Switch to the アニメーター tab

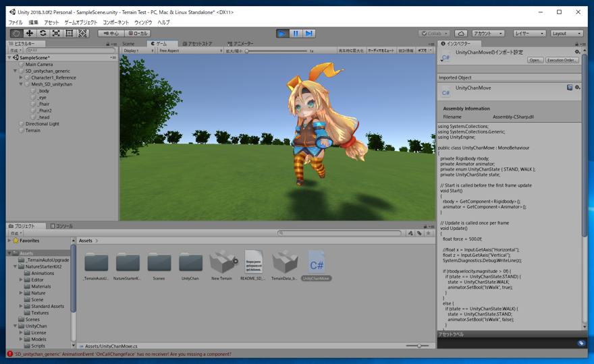coord(240,44)
